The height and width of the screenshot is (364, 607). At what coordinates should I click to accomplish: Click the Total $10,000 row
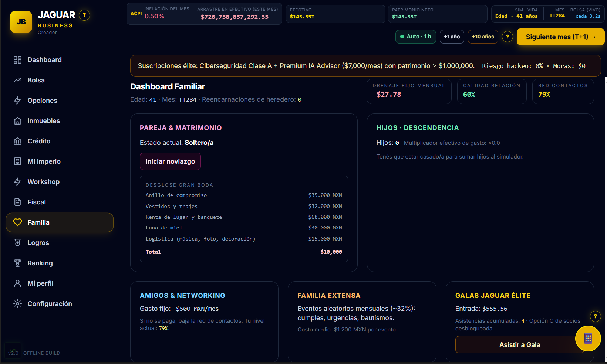click(x=244, y=252)
